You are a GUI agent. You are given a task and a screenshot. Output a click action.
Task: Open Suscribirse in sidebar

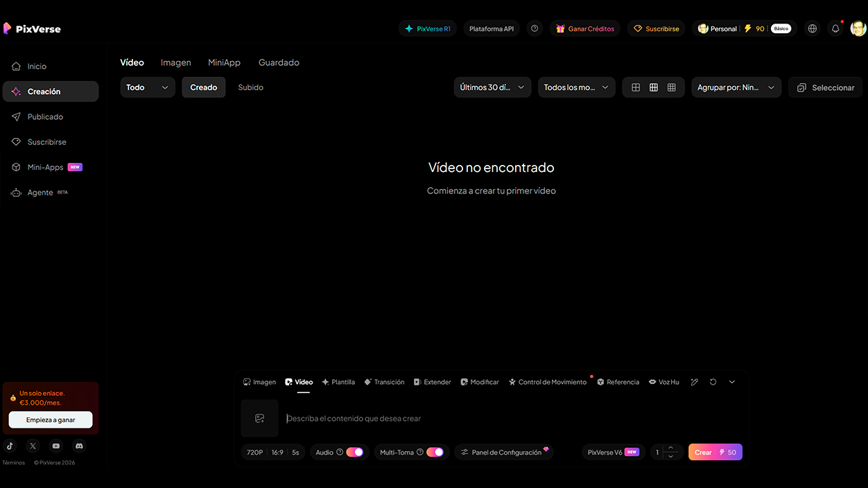[51, 142]
